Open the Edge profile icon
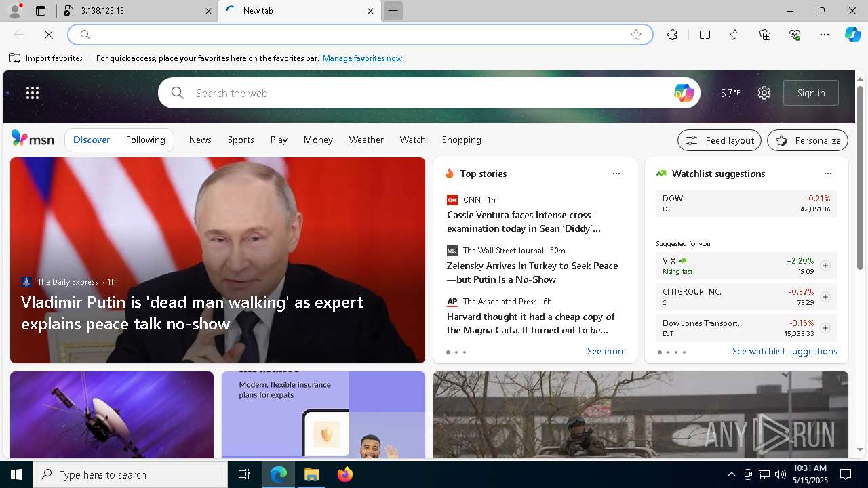868x488 pixels. [15, 10]
